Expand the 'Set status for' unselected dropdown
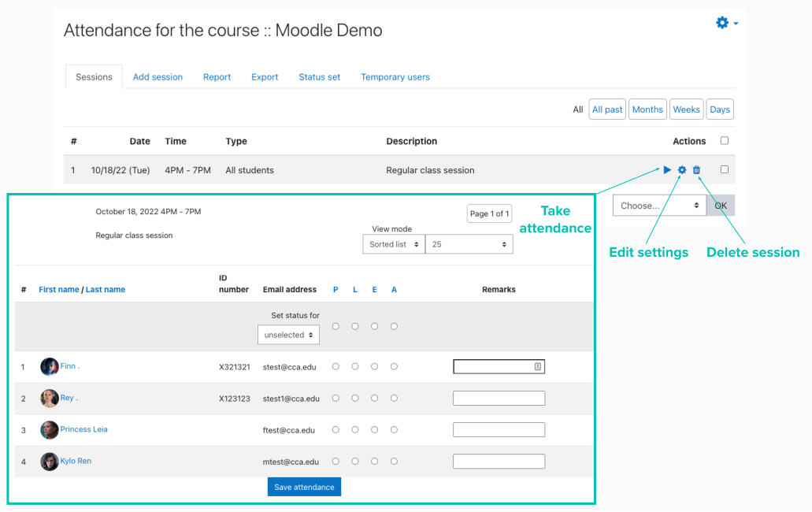Screen dimensions: 812x512 point(288,335)
